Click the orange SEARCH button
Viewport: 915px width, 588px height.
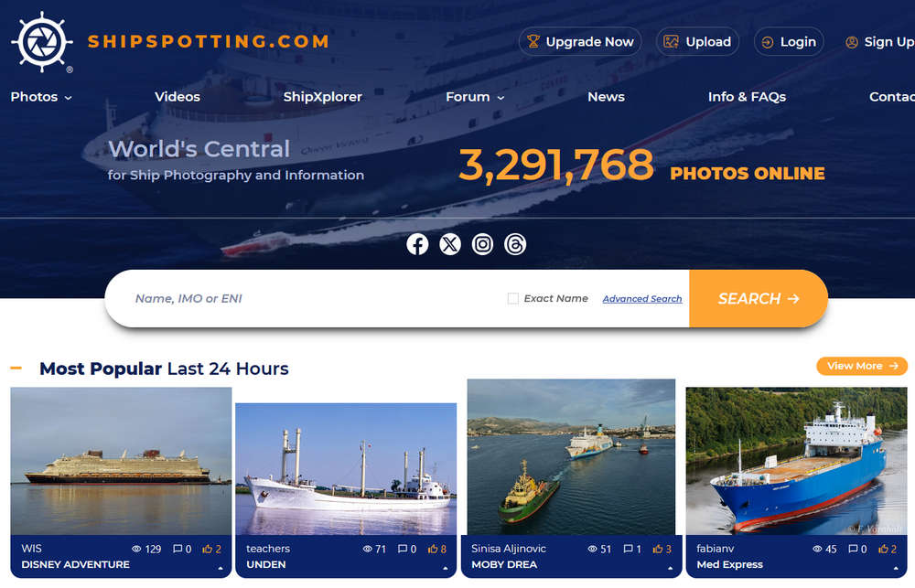click(758, 299)
